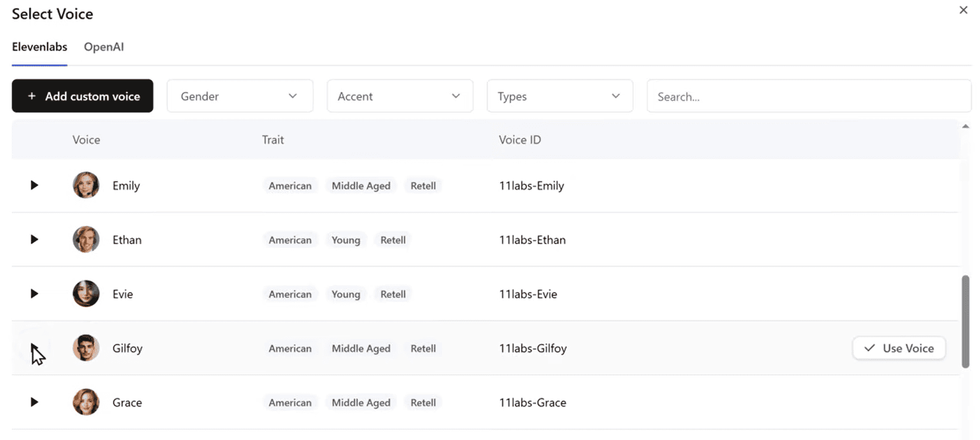This screenshot has height=440, width=980.
Task: Focus the Search voices input field
Action: click(x=808, y=96)
